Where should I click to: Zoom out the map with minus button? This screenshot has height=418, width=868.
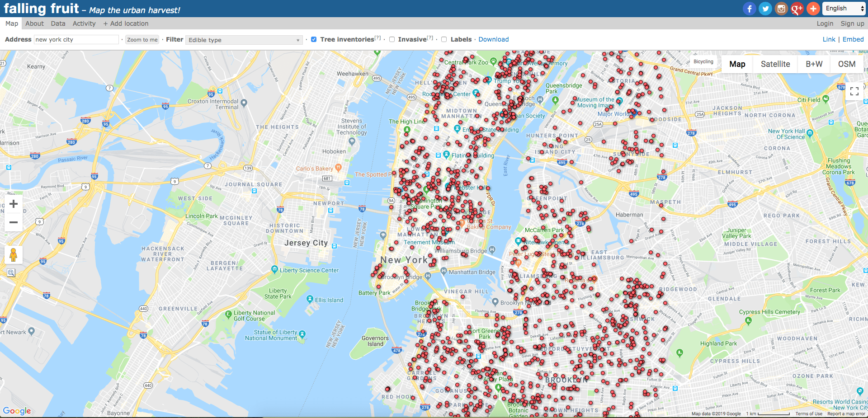click(14, 222)
